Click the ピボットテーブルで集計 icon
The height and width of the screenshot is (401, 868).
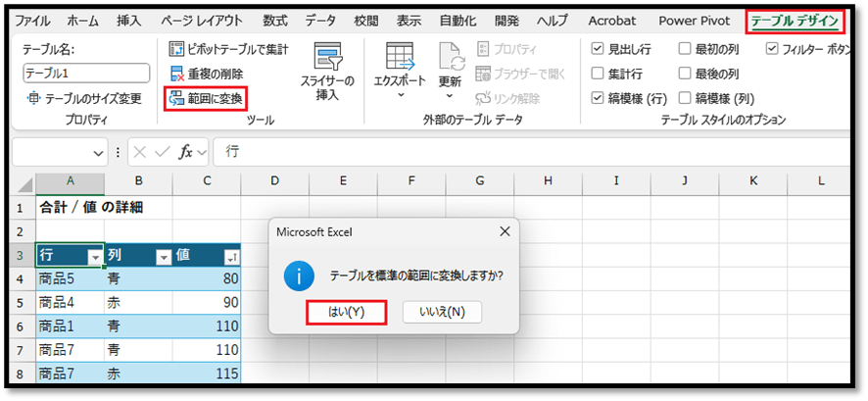tap(177, 49)
